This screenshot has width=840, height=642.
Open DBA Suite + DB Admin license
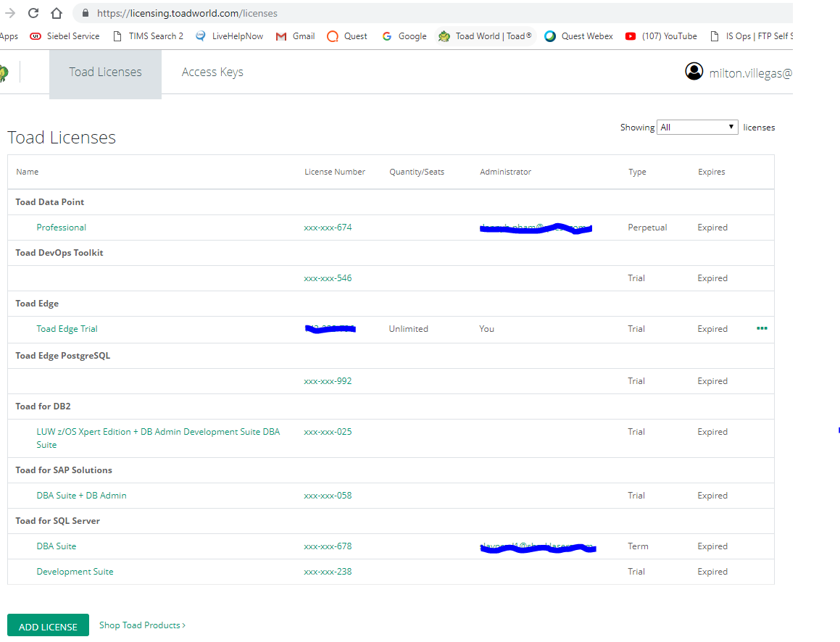tap(81, 496)
